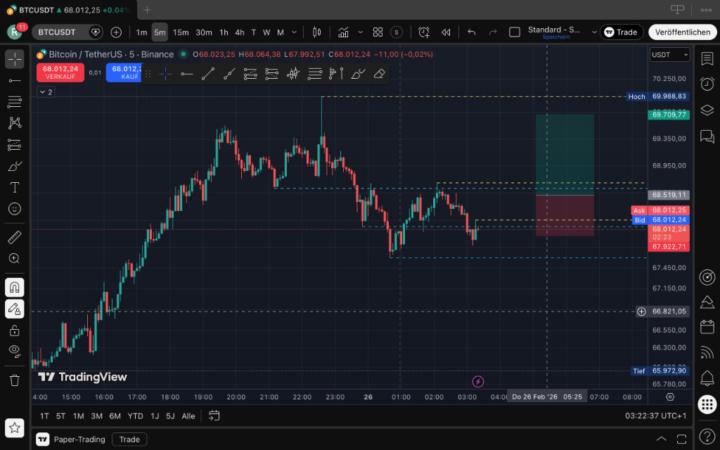This screenshot has width=720, height=450.
Task: Toggle magnet mode on
Action: [x=14, y=287]
